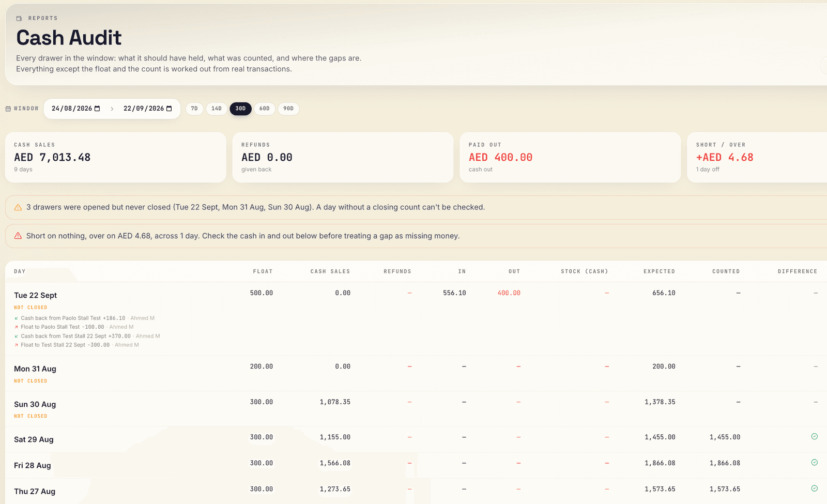This screenshot has width=827, height=504.
Task: Click the green check icon in the Fri 28 Aug row
Action: 815,463
